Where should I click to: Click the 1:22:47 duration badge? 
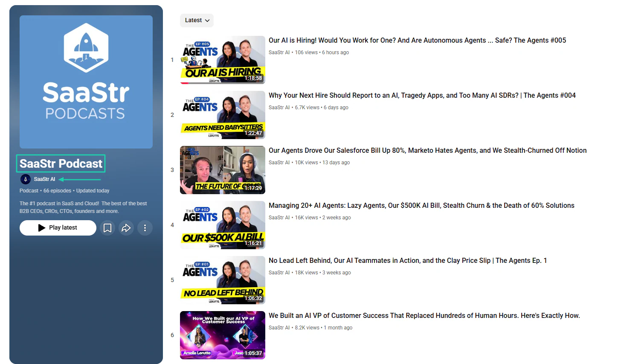pyautogui.click(x=253, y=133)
